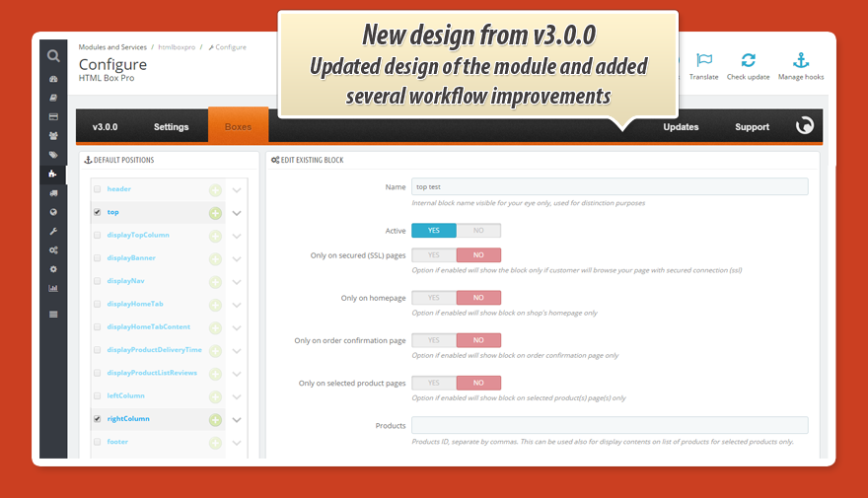Click the Check update refresh icon
The height and width of the screenshot is (498, 868).
748,61
